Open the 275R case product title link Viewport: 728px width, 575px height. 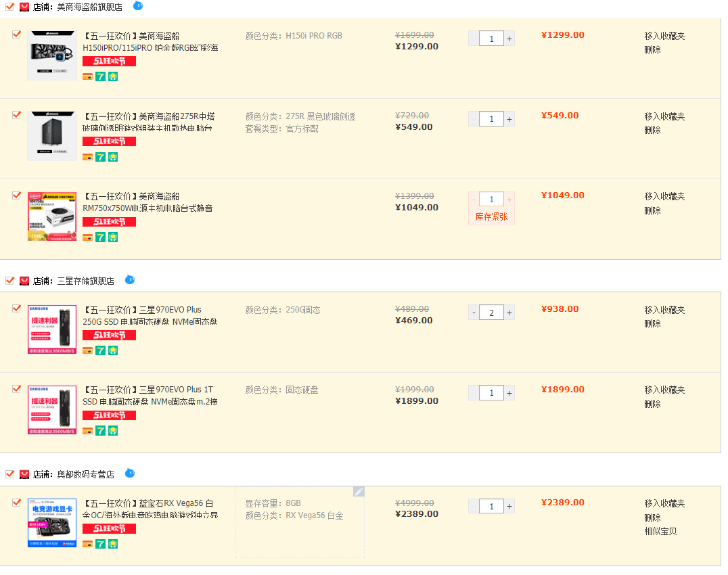pyautogui.click(x=149, y=122)
